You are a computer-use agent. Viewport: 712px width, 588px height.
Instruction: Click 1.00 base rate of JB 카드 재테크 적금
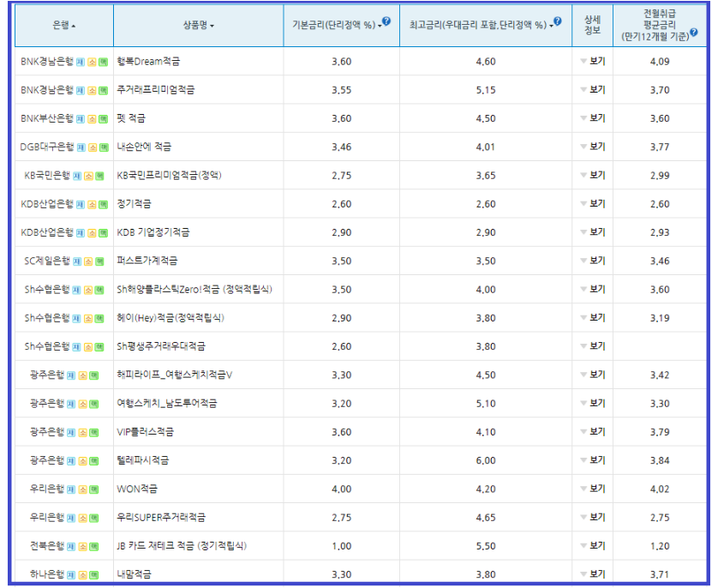pos(342,546)
